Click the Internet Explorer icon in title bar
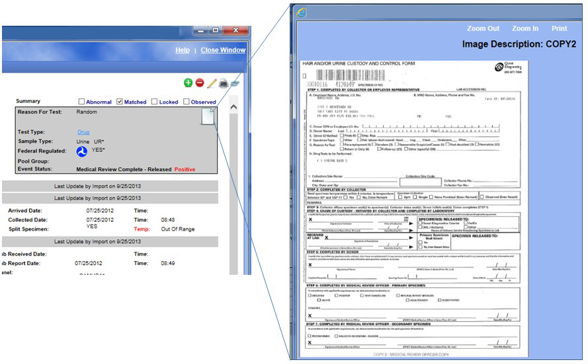588x364 pixels. [x=302, y=12]
